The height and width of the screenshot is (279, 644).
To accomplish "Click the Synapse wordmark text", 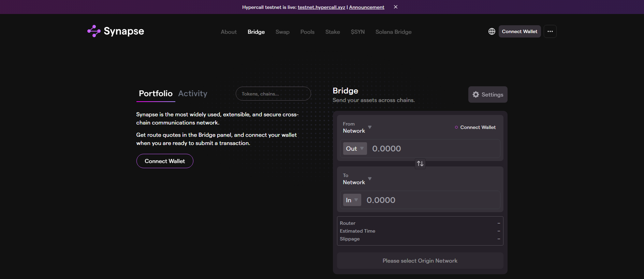I will point(124,31).
